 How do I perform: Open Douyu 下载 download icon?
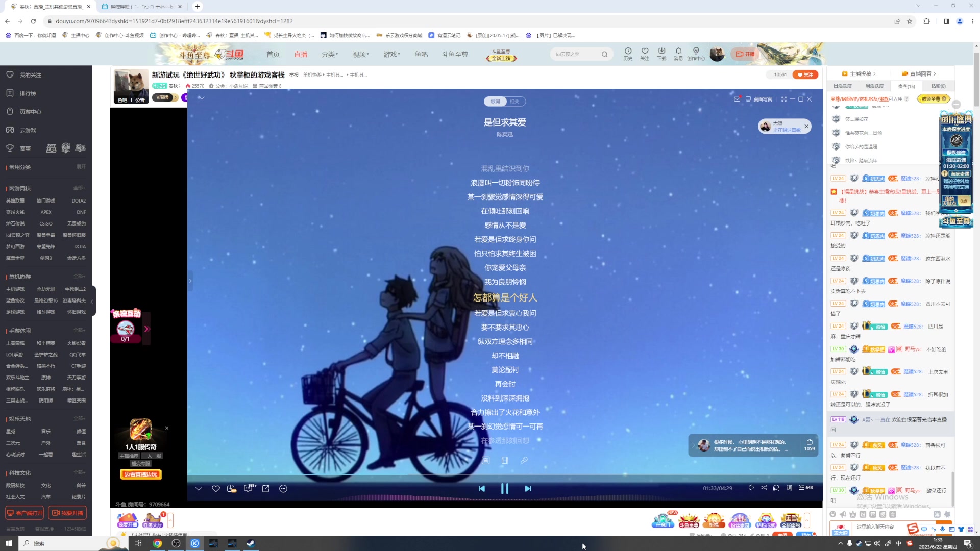tap(661, 54)
